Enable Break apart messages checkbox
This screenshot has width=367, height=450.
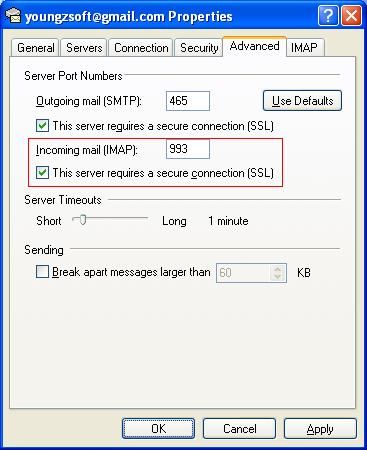[x=42, y=272]
